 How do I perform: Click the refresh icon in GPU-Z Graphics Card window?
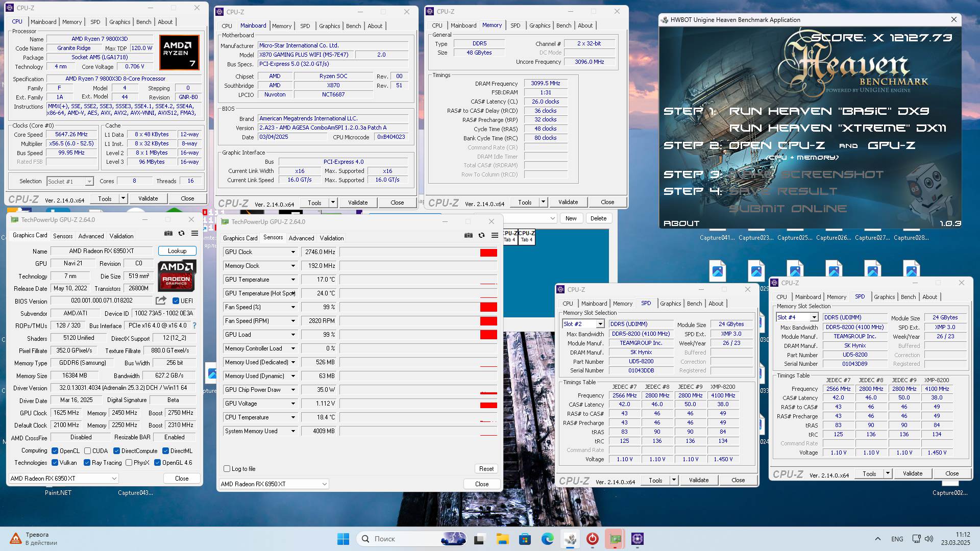tap(181, 233)
